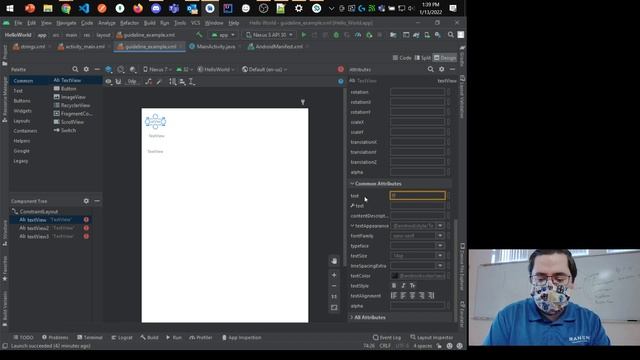Toggle Autoconnect magnet in design toolbar
640x360 pixels.
pos(118,82)
